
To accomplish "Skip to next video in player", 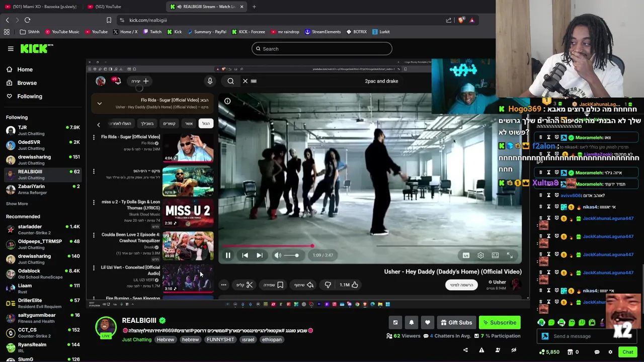I will (x=260, y=255).
